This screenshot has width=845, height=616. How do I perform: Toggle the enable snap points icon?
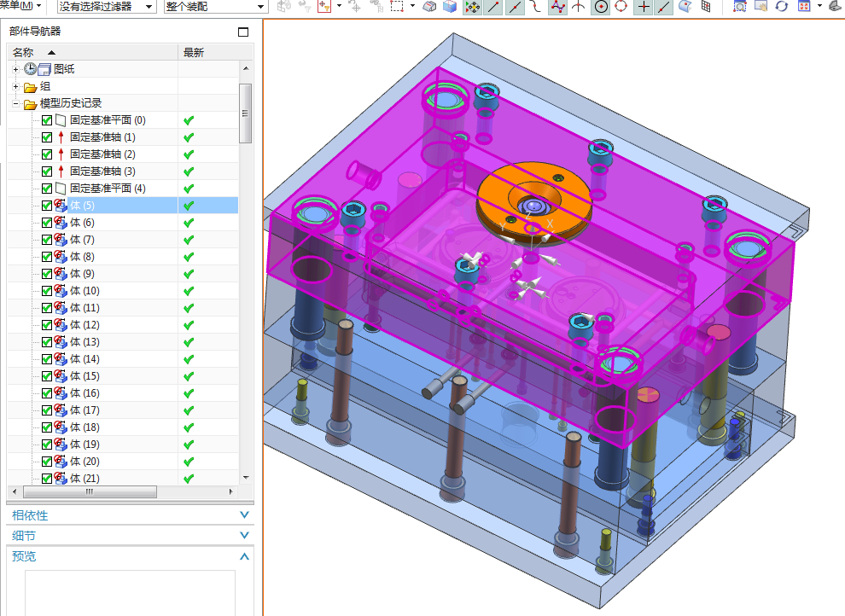point(473,7)
